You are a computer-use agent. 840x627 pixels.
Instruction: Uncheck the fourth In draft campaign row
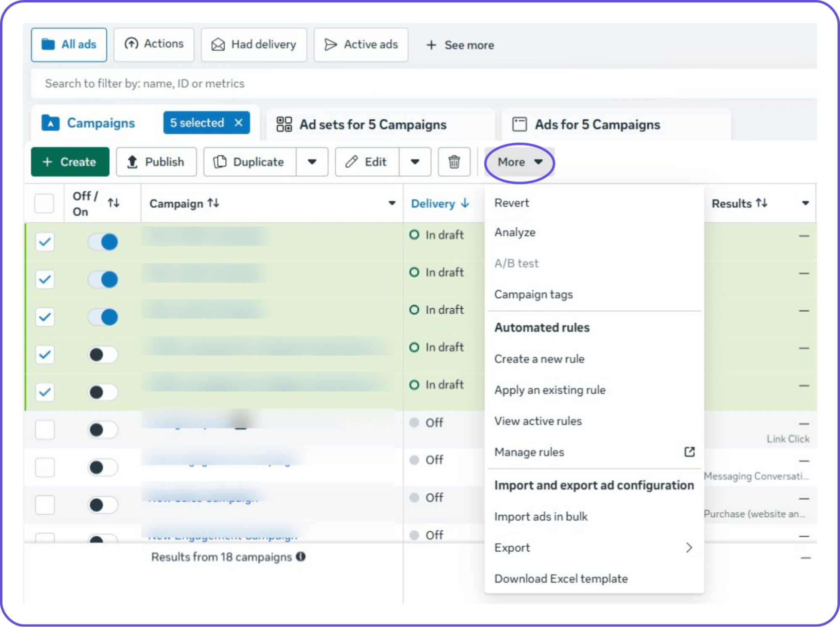[x=45, y=355]
